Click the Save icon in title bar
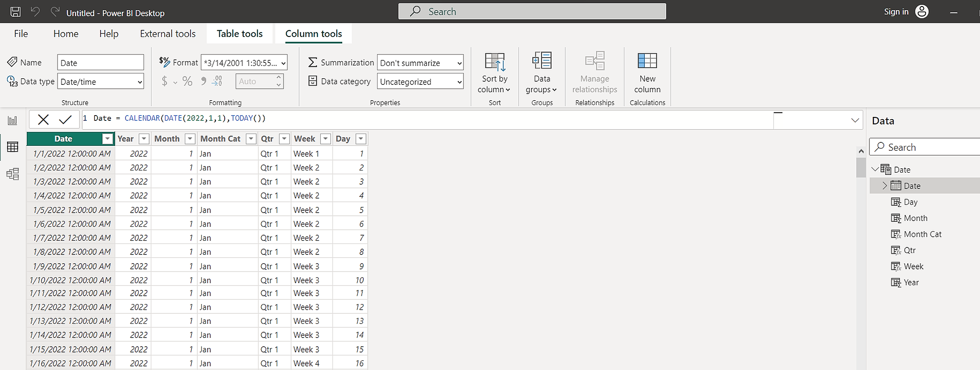The width and height of the screenshot is (980, 370). [15, 12]
